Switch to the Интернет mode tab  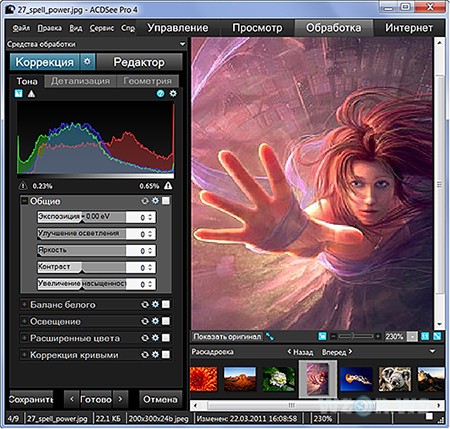[x=409, y=28]
